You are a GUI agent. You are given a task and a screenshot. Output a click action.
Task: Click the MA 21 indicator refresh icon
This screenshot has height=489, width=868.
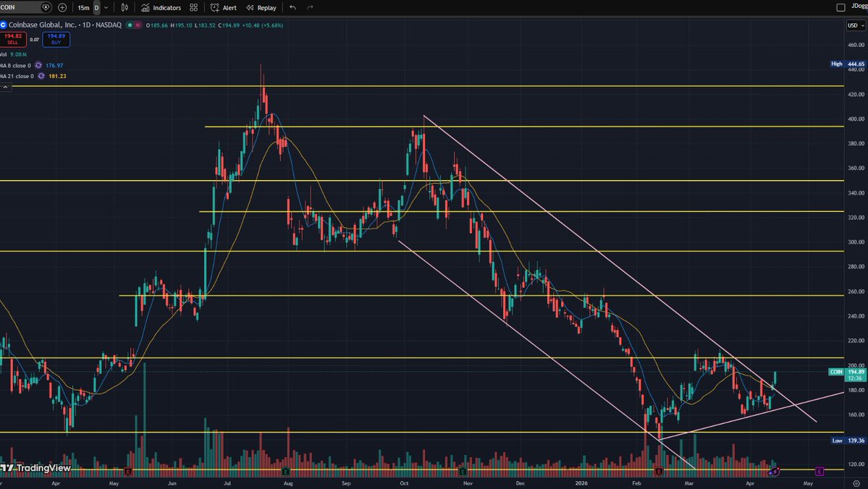pyautogui.click(x=41, y=76)
